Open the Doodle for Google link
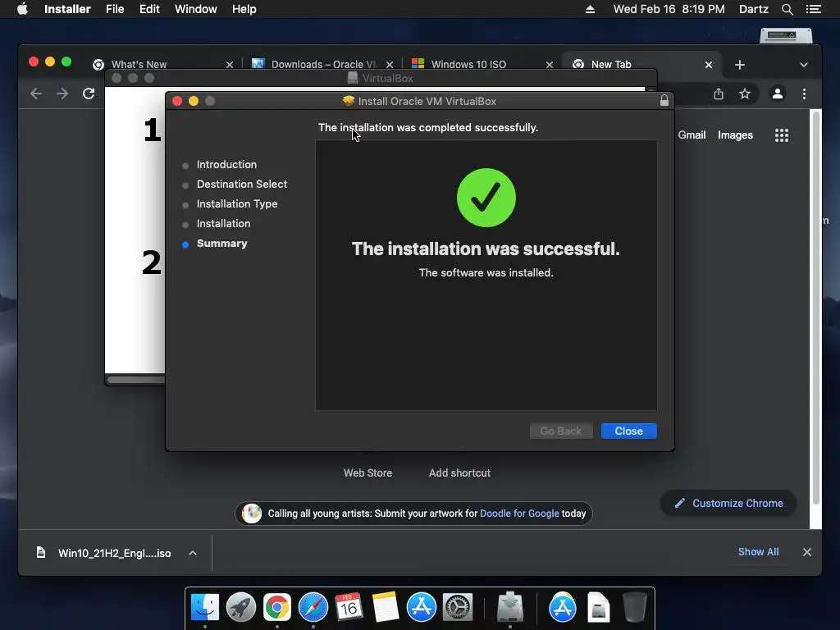This screenshot has width=840, height=630. 519,514
